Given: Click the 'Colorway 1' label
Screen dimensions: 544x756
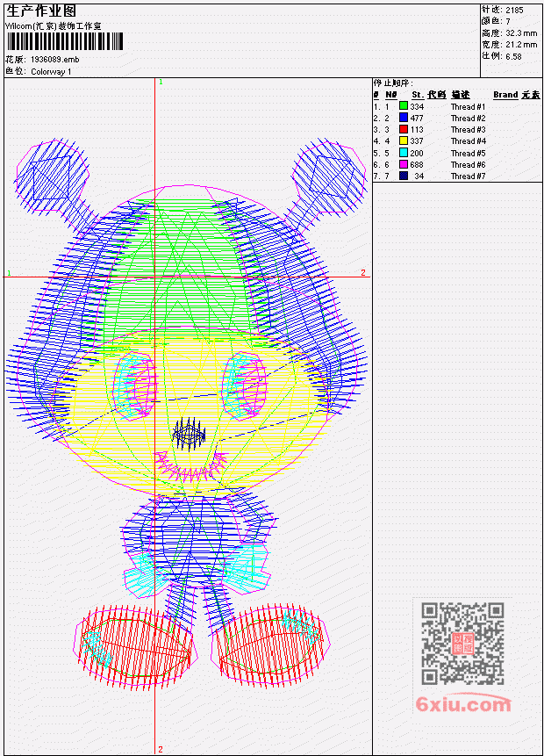Looking at the screenshot, I should pos(51,72).
